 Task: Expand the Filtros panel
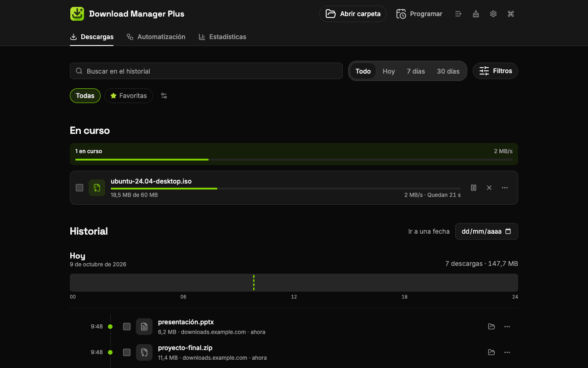pyautogui.click(x=495, y=71)
